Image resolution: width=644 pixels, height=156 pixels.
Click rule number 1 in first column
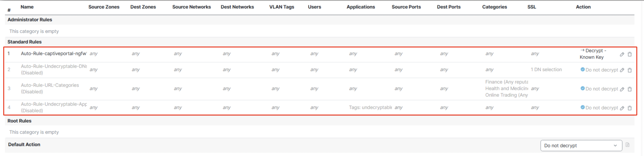tap(9, 53)
